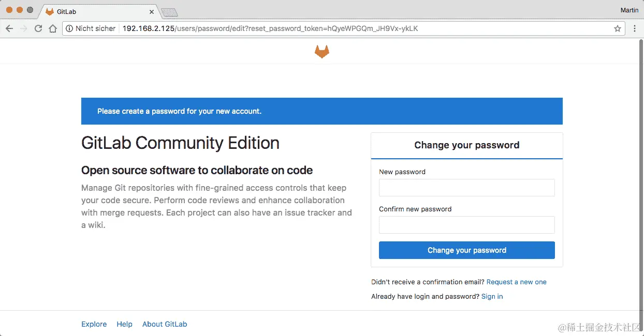The height and width of the screenshot is (336, 644).
Task: Click the Confirm new password field
Action: 467,225
